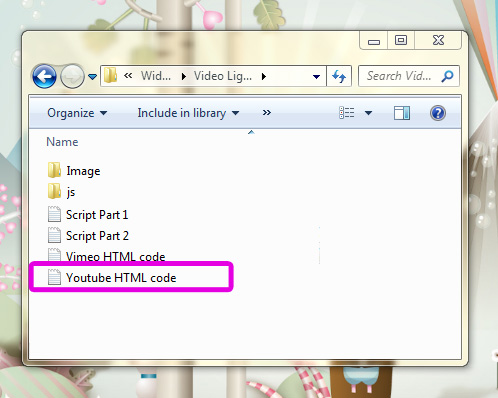Sort files by the Name column header
498x398 pixels.
[x=62, y=142]
